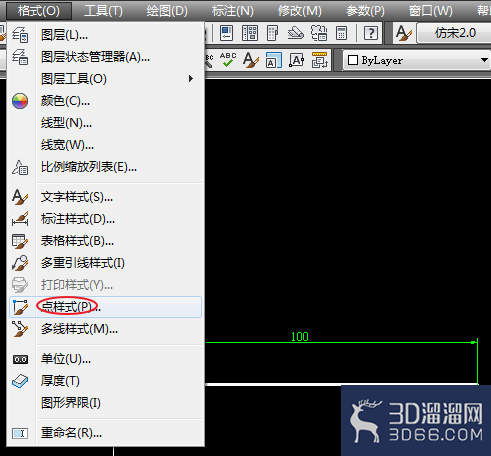This screenshot has width=491, height=456.
Task: Expand the 图层工具(O) submenu arrow
Action: [191, 79]
